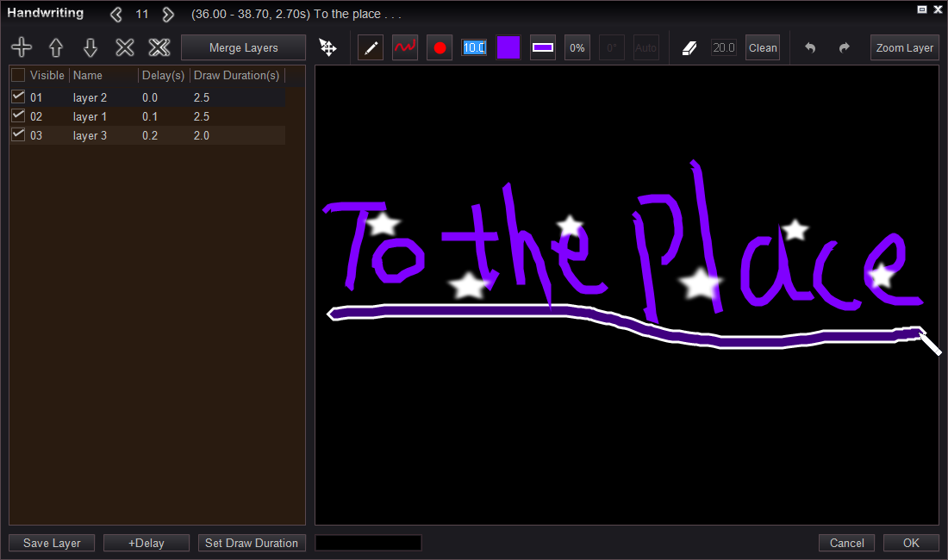This screenshot has width=948, height=560.
Task: Click Set Draw Duration button
Action: tap(252, 543)
